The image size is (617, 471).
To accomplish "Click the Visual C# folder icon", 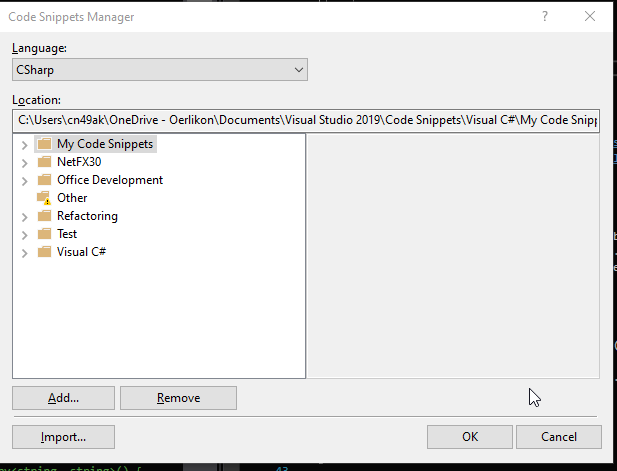I will pos(44,252).
